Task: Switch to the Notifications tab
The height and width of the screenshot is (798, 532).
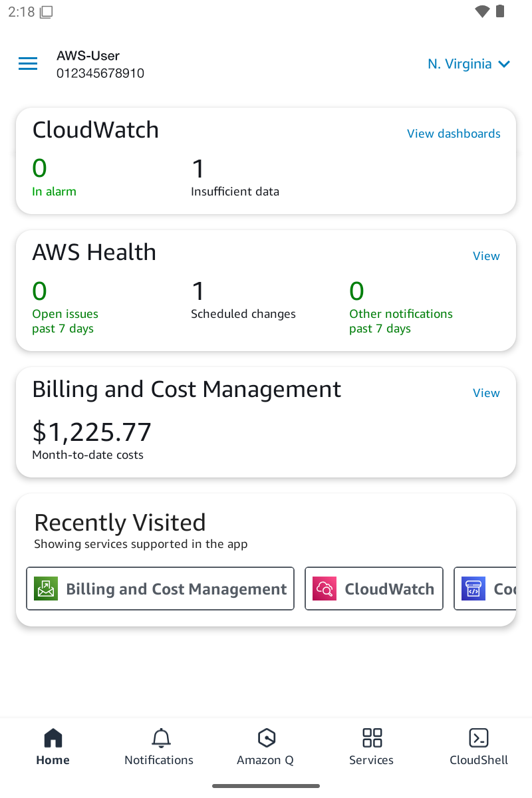Action: tap(159, 747)
